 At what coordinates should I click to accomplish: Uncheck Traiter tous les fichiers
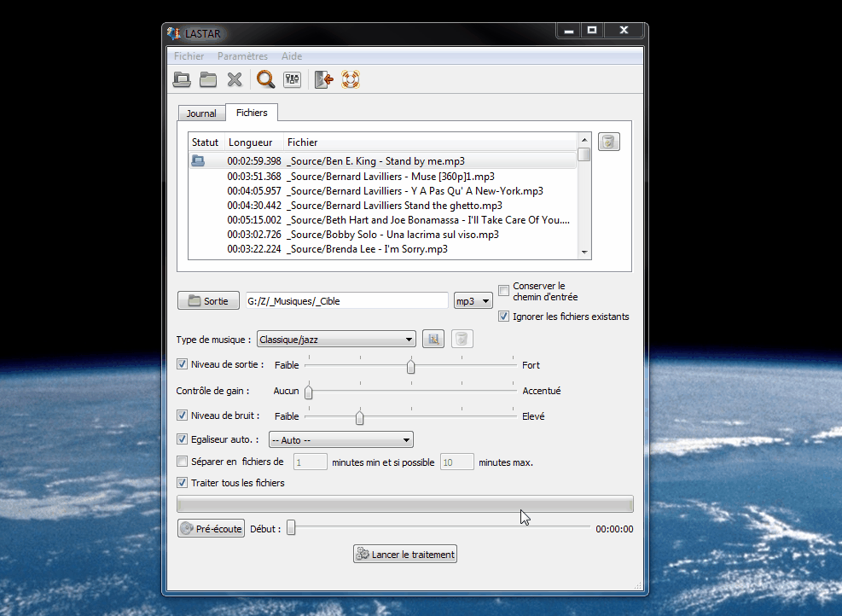tap(182, 482)
